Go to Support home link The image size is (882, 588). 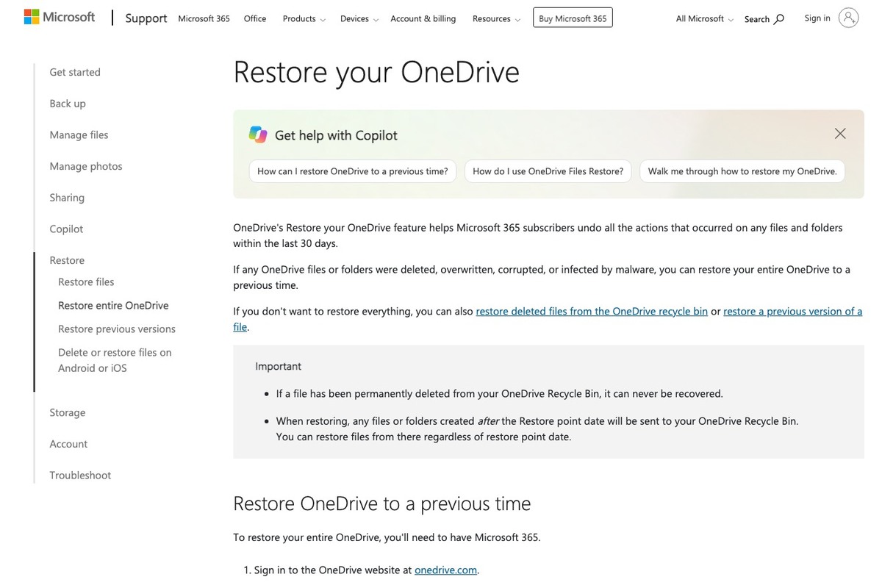146,18
